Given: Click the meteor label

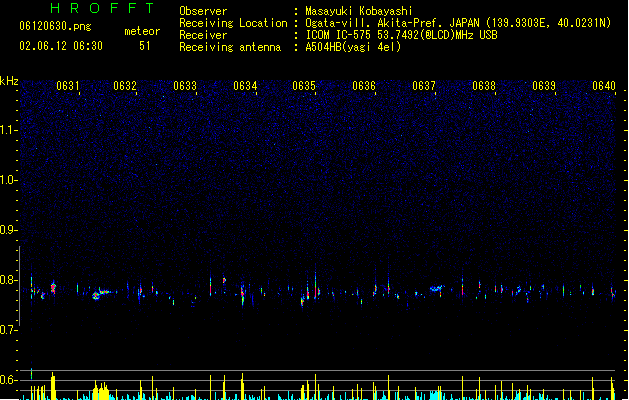Looking at the screenshot, I should pyautogui.click(x=142, y=31).
